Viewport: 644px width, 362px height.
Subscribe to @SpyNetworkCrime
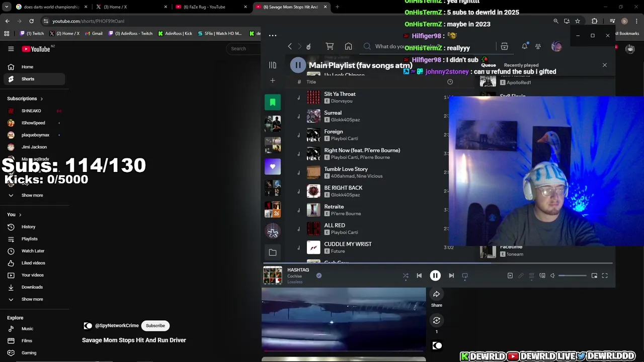click(155, 326)
